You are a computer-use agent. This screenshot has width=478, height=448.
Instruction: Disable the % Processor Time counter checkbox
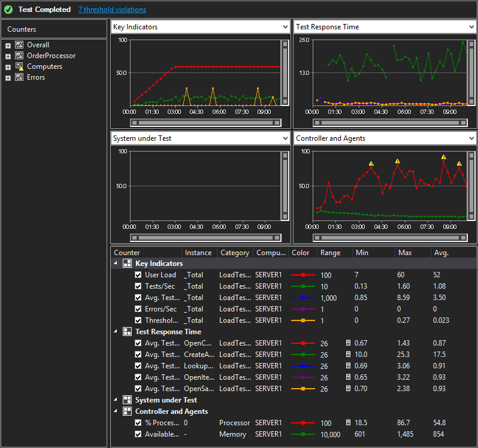tap(138, 423)
